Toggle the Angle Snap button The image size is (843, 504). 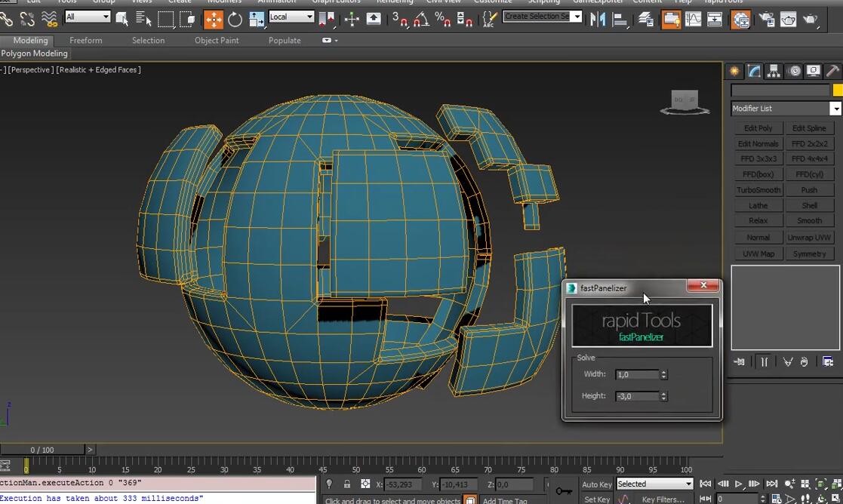421,20
